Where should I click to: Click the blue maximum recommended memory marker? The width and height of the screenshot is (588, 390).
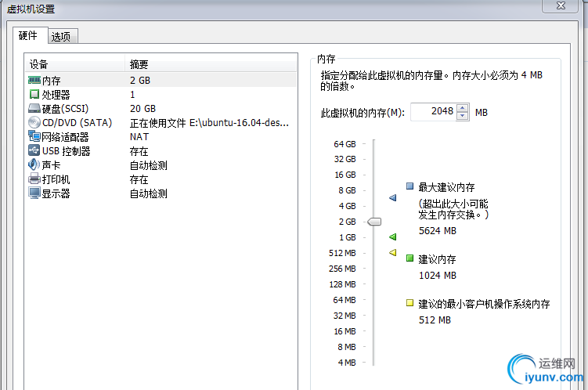[x=392, y=197]
